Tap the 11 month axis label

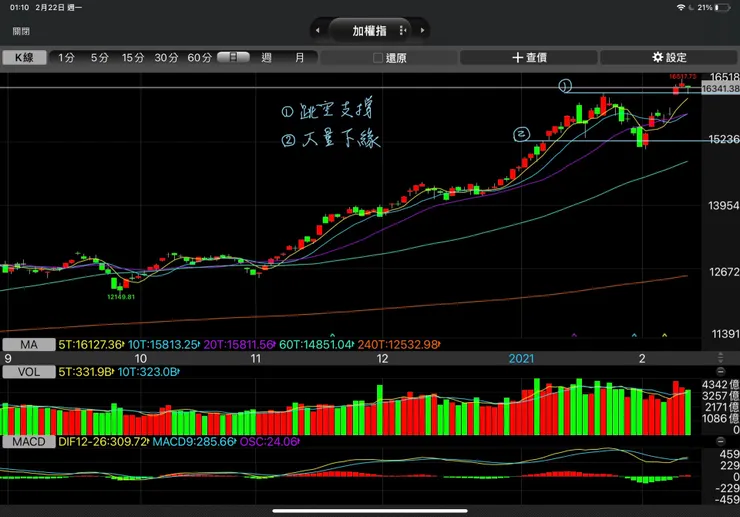pyautogui.click(x=255, y=358)
